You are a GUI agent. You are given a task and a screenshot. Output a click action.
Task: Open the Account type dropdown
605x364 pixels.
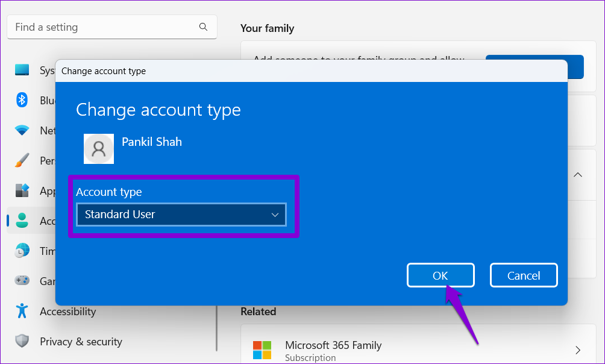tap(181, 215)
